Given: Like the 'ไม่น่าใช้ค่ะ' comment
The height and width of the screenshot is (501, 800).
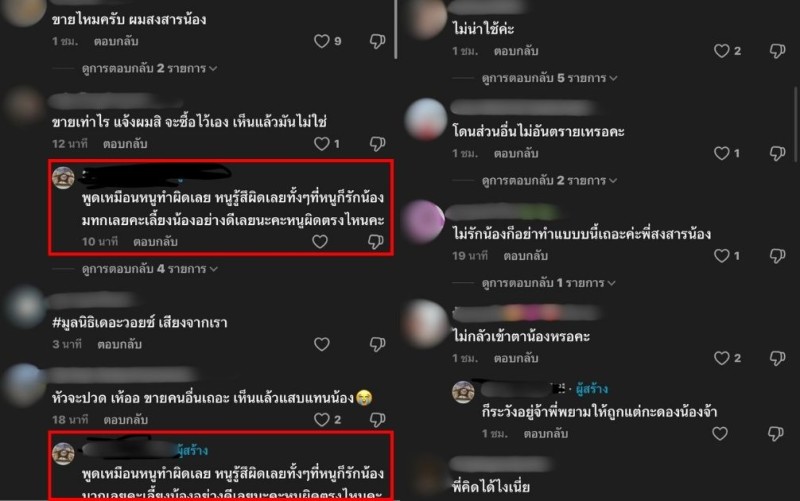Looking at the screenshot, I should pyautogui.click(x=721, y=51).
